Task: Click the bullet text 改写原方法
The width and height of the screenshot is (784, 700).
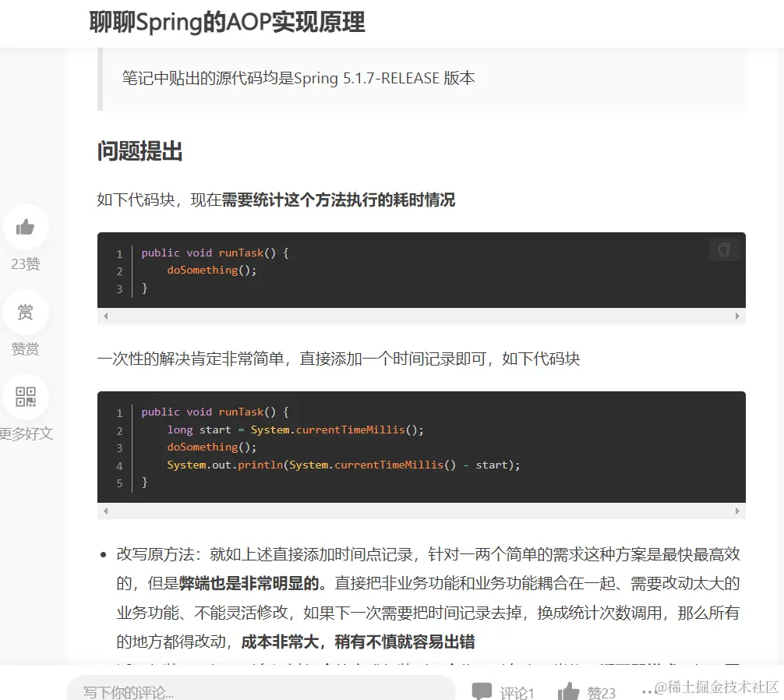Action: [155, 554]
